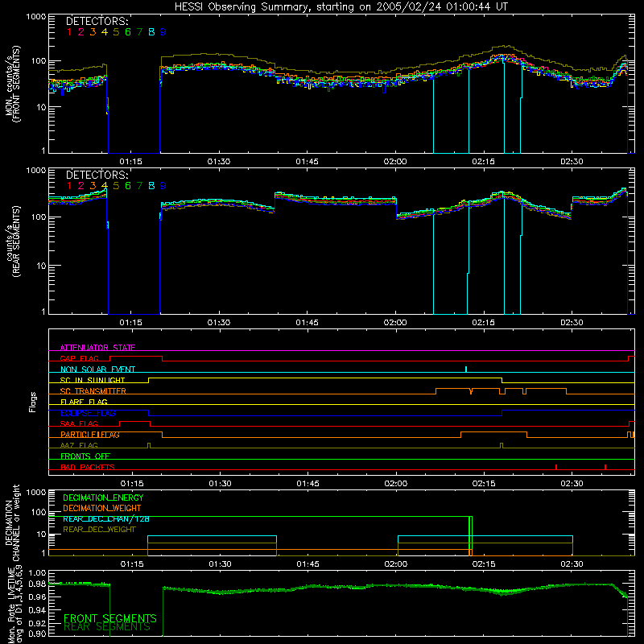Select REAR_DEC_CHAN/128 legend entry
644x644 pixels.
[106, 518]
